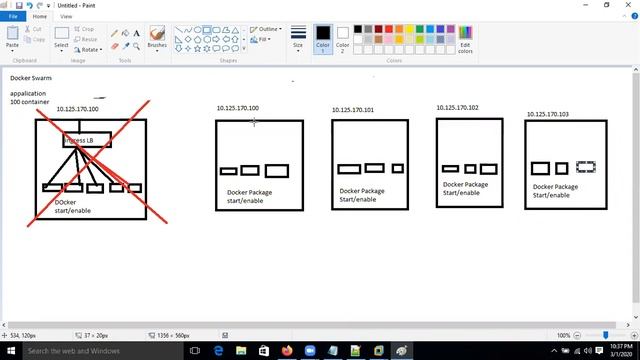Image resolution: width=640 pixels, height=360 pixels.
Task: Collapse the ribbon with the chevron
Action: 624,16
